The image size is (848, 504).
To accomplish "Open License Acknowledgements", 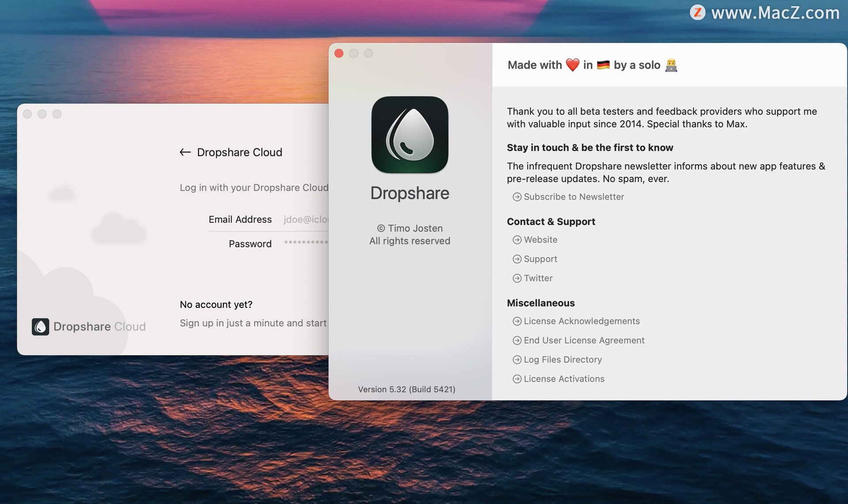I will point(581,321).
